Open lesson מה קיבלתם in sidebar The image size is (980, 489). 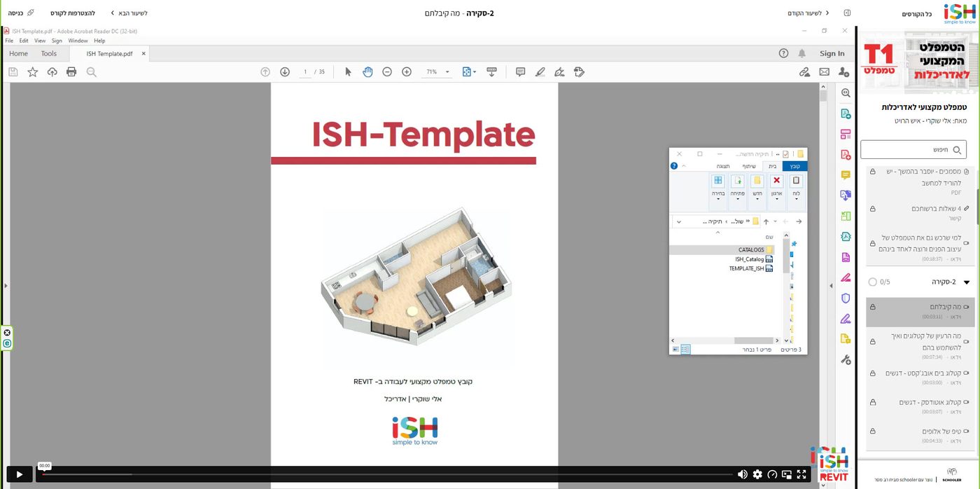(920, 312)
